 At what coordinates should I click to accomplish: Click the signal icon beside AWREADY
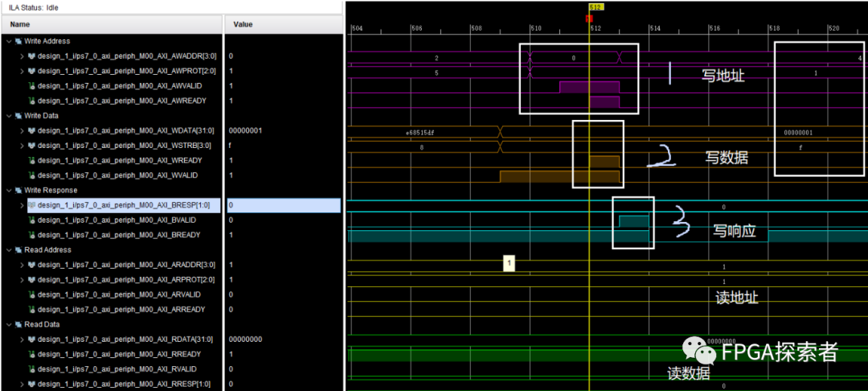[x=31, y=101]
